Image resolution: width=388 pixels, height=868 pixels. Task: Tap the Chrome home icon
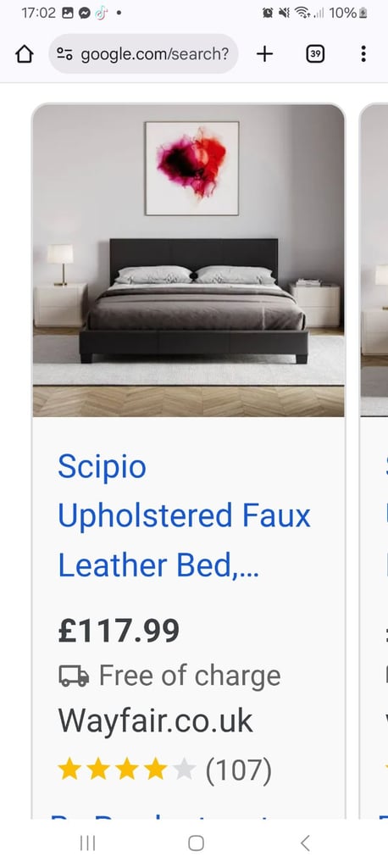25,53
